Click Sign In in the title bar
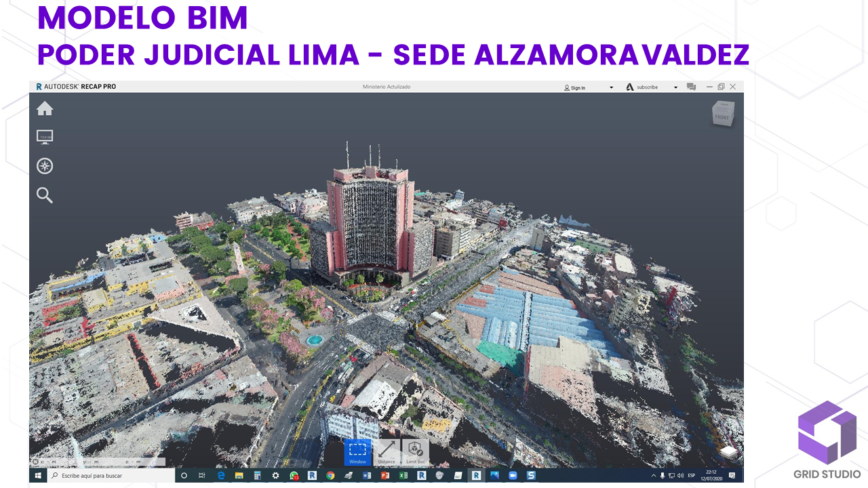Image resolution: width=868 pixels, height=488 pixels. [x=574, y=87]
